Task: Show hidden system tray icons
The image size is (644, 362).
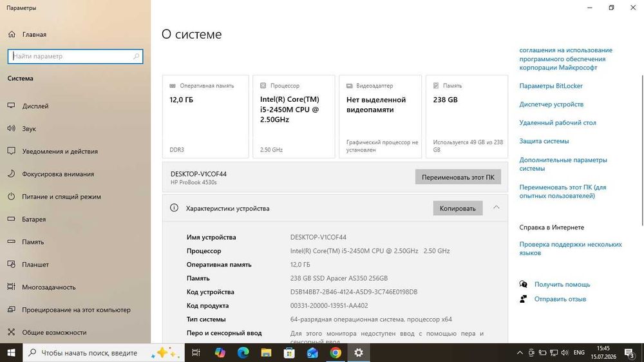Action: point(520,352)
